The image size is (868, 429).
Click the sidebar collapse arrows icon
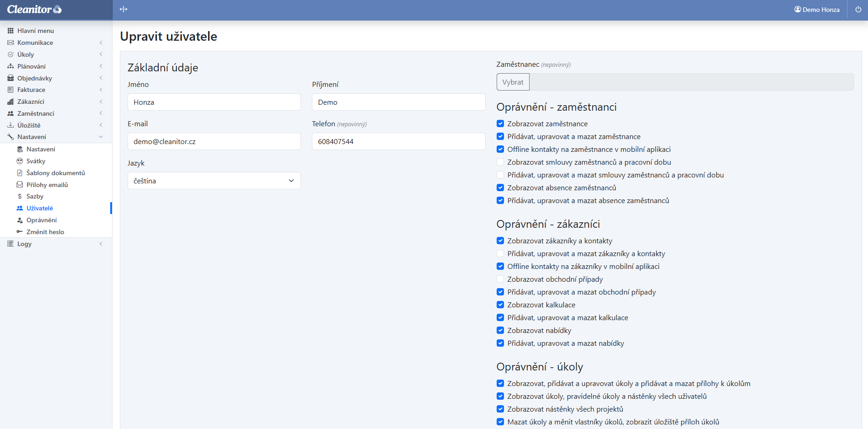(x=123, y=10)
